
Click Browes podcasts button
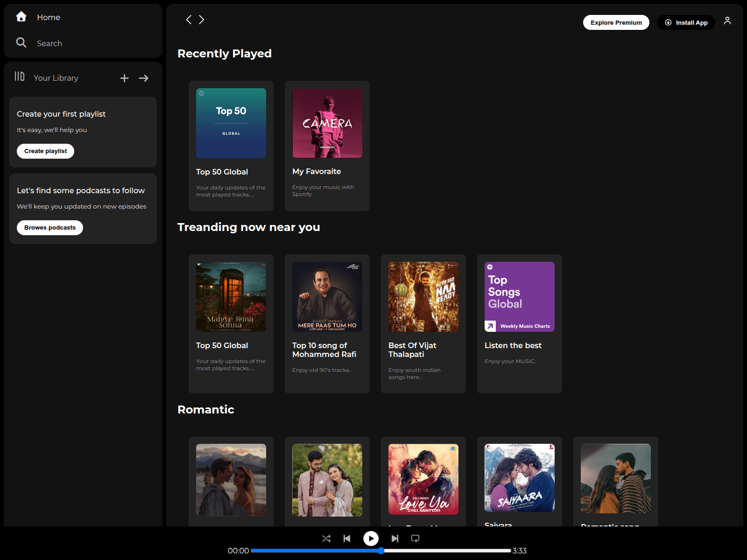(50, 228)
